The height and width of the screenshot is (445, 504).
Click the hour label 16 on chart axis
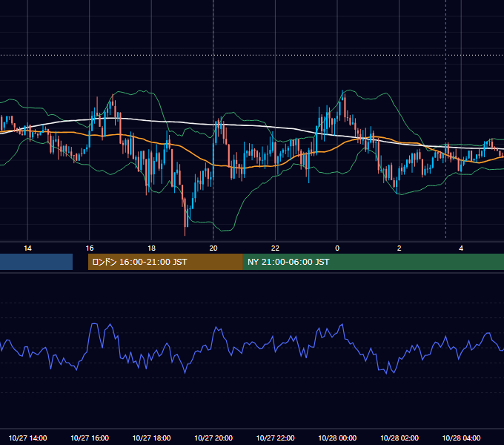pyautogui.click(x=90, y=248)
